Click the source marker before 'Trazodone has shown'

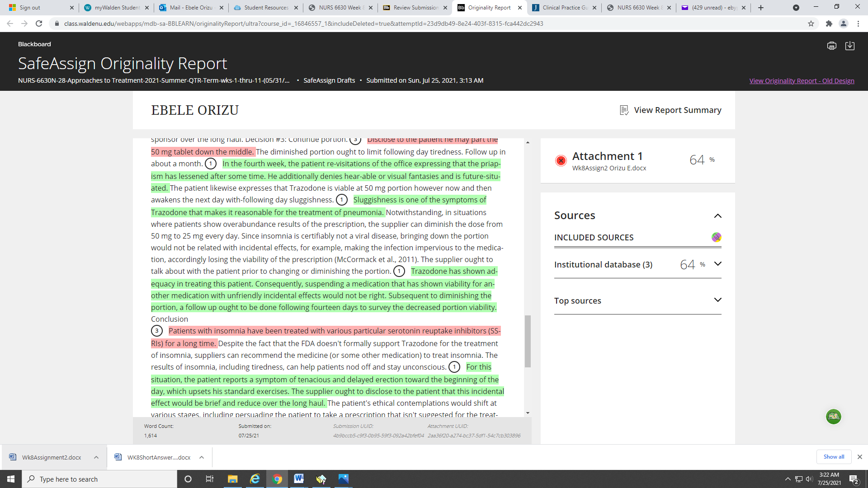(x=399, y=271)
